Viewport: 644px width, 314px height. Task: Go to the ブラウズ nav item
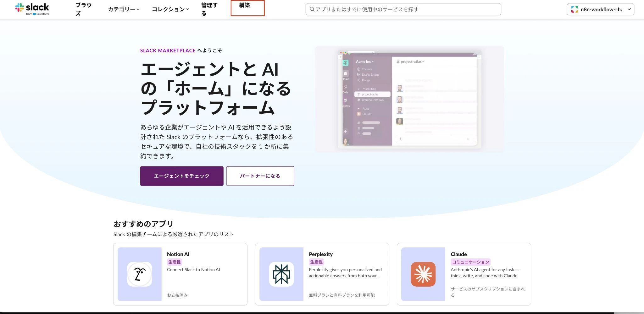83,9
